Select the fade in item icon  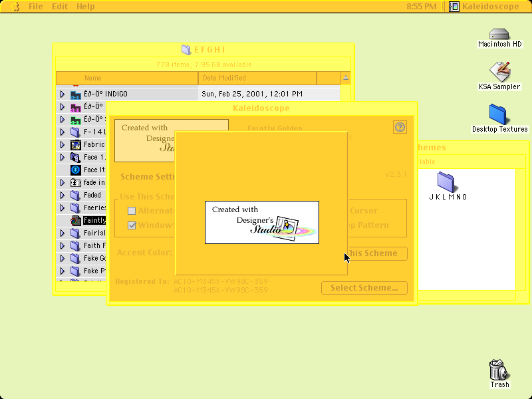point(75,182)
